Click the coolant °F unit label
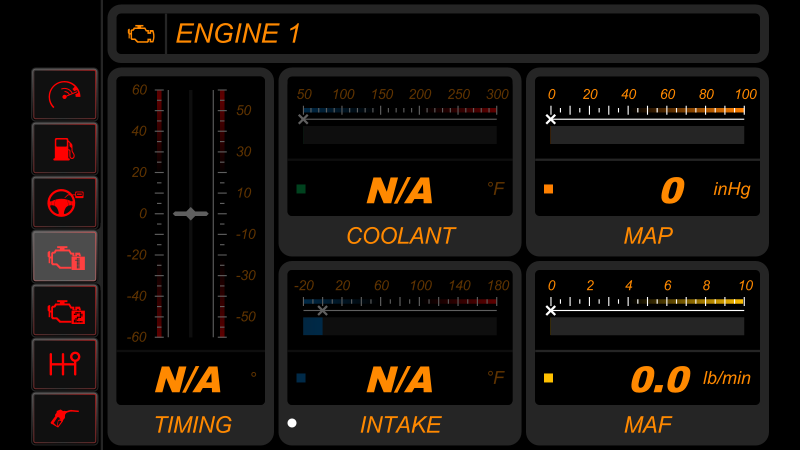Screen dimensions: 800x450 coord(496,189)
